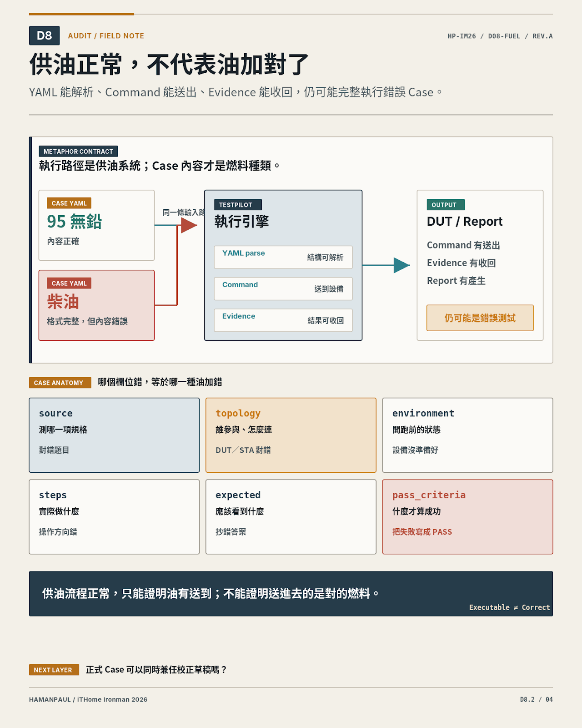582x728 pixels.
Task: Click the 抄錯答案 text
Action: [x=231, y=532]
